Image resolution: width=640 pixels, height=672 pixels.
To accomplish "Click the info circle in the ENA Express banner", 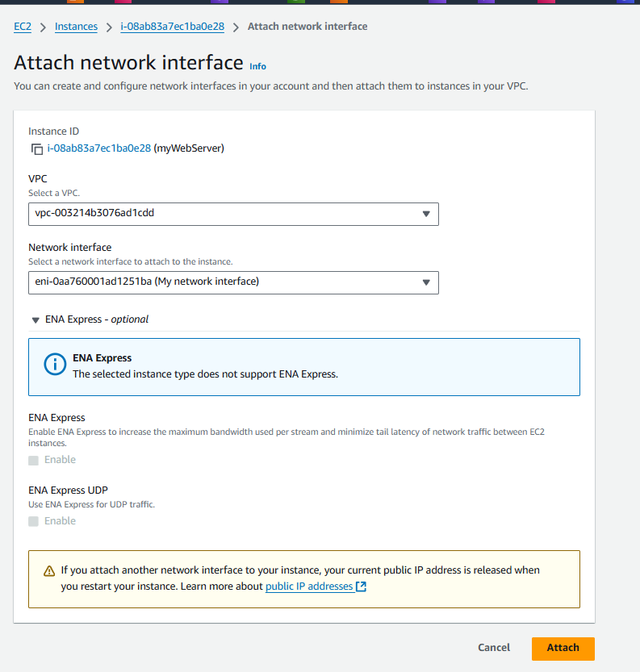I will coord(54,364).
